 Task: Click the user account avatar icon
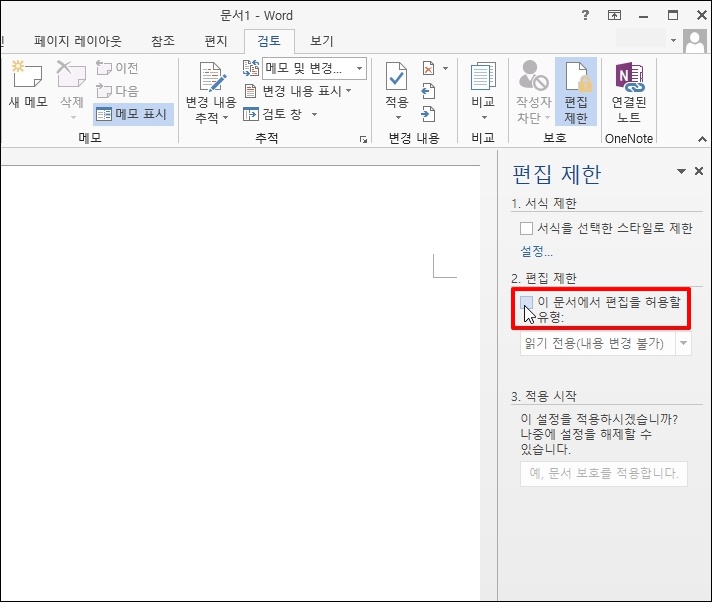click(x=695, y=41)
